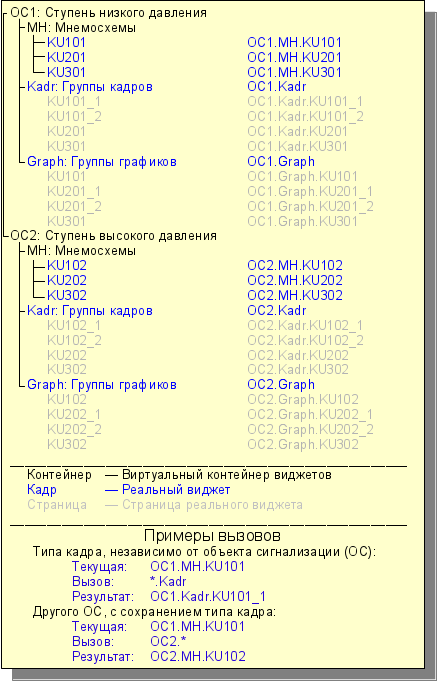Select the path text "OC1.MH.KU201"
Screen dimensions: 437x681
pos(295,57)
